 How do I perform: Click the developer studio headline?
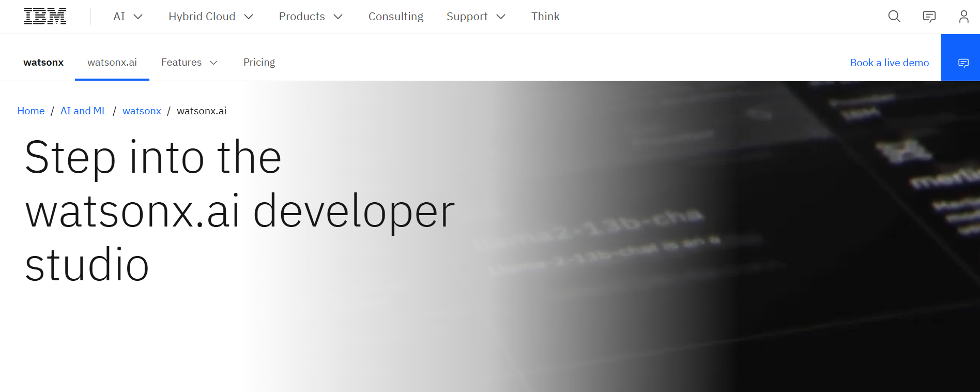point(240,210)
